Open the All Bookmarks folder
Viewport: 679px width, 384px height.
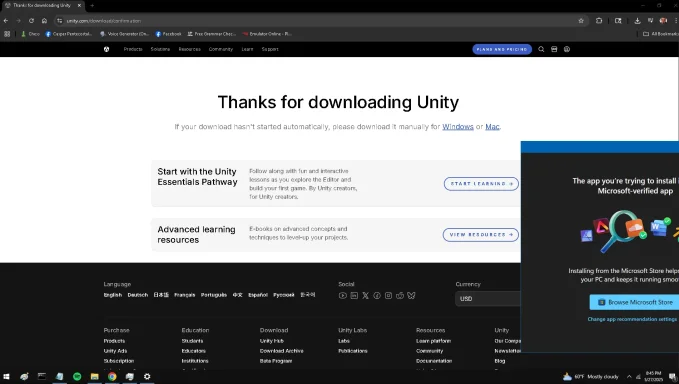pyautogui.click(x=661, y=34)
